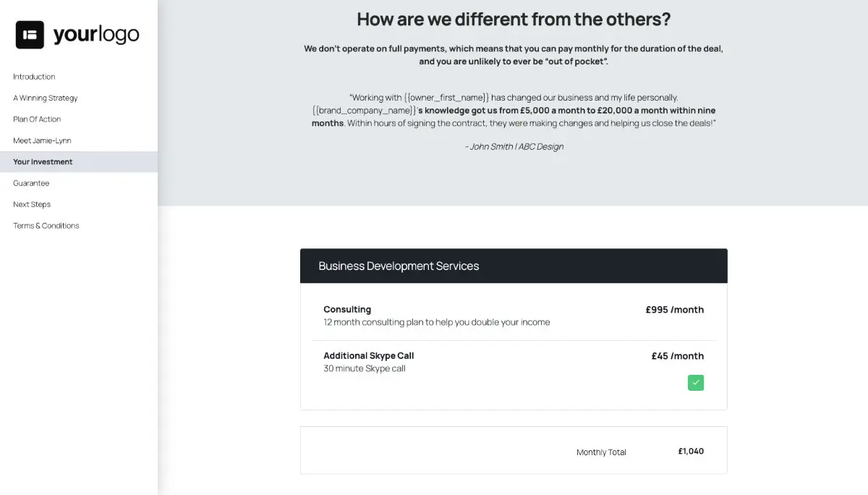Select the heading How are we different

click(514, 19)
